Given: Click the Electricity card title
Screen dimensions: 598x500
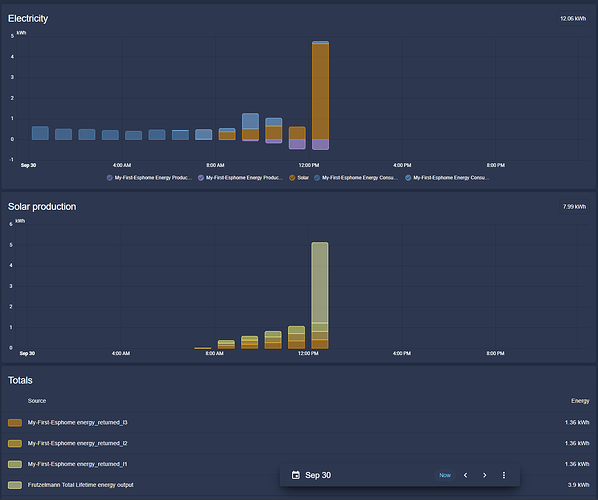Looking at the screenshot, I should [x=28, y=19].
